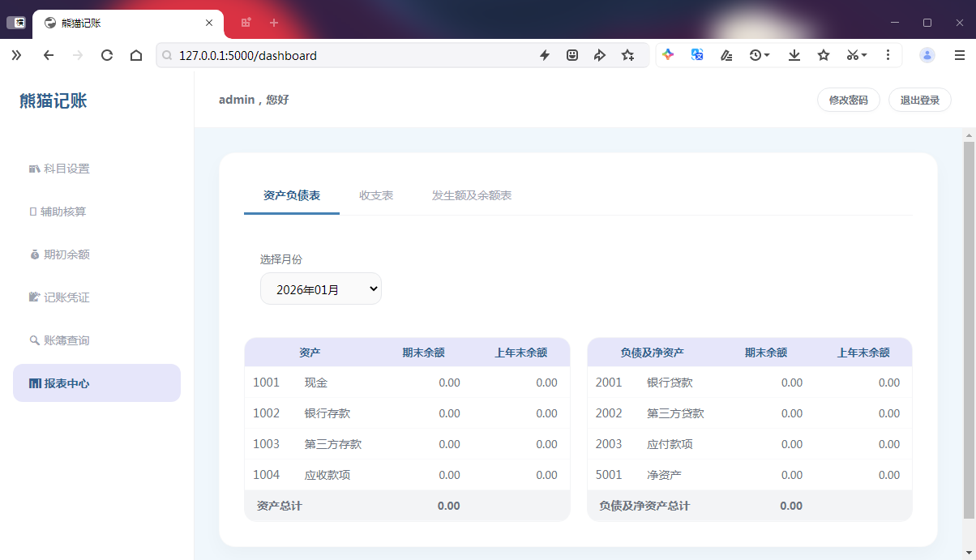Image resolution: width=976 pixels, height=560 pixels.
Task: Bookmark page with the star-plus icon
Action: coord(627,55)
